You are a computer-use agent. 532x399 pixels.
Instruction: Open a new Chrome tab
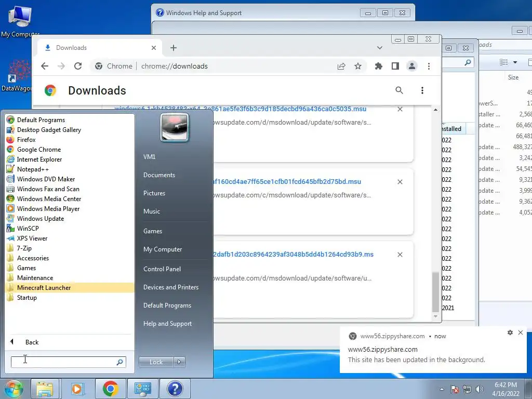[x=174, y=48]
